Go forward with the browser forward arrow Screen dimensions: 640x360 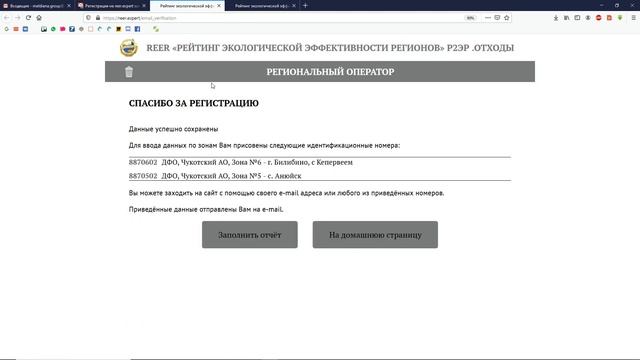pyautogui.click(x=17, y=18)
